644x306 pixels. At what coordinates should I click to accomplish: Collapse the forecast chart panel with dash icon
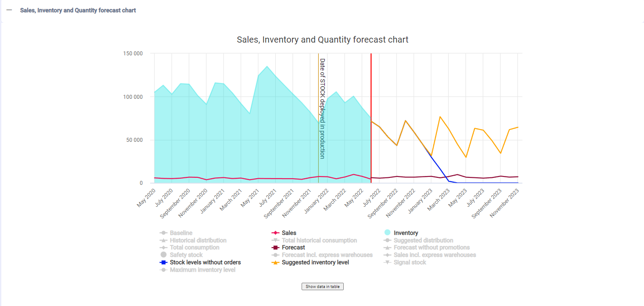pos(9,10)
